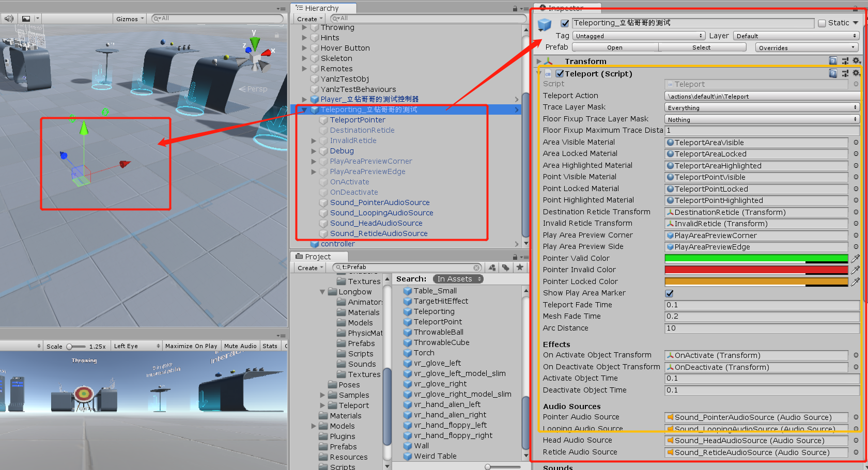Toggle the Static checkbox in the Inspector

pyautogui.click(x=822, y=23)
